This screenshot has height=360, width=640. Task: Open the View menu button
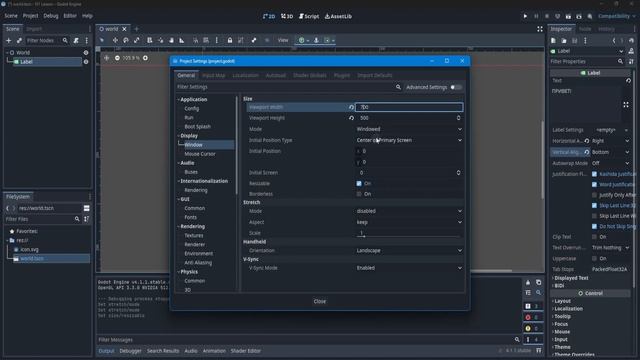(283, 40)
